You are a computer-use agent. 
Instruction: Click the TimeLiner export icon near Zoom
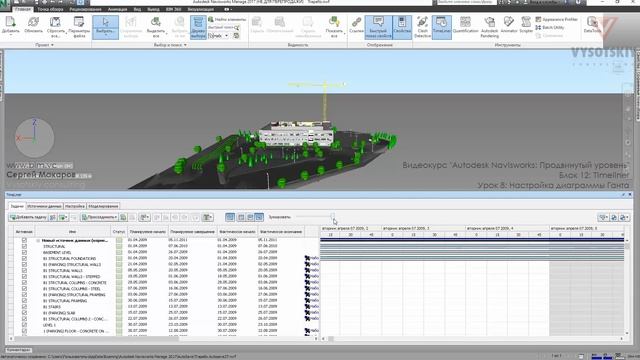(623, 218)
